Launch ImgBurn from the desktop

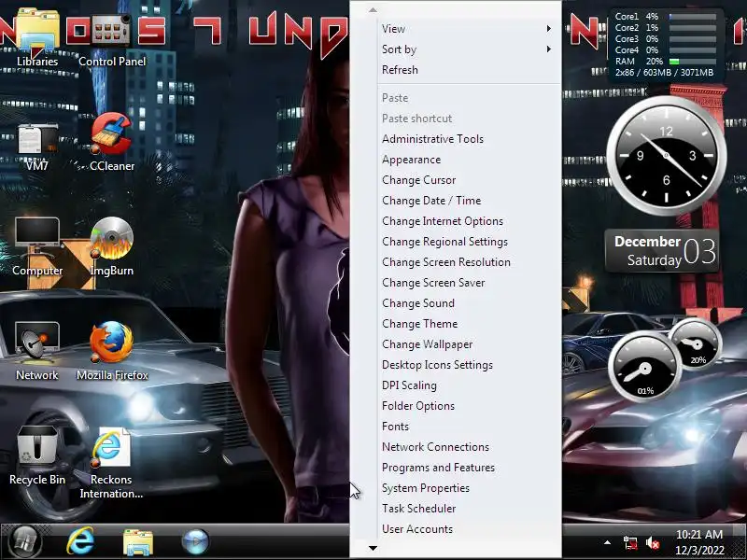point(112,247)
